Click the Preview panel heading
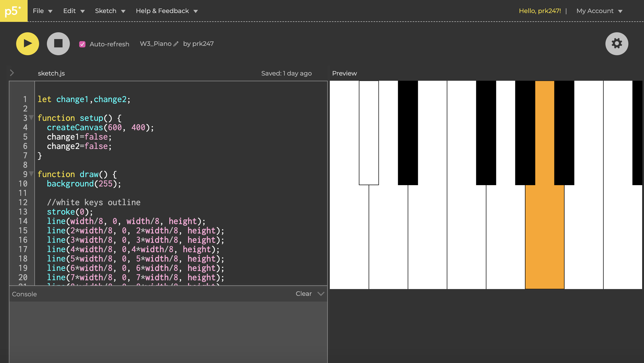The image size is (644, 363). pos(344,73)
